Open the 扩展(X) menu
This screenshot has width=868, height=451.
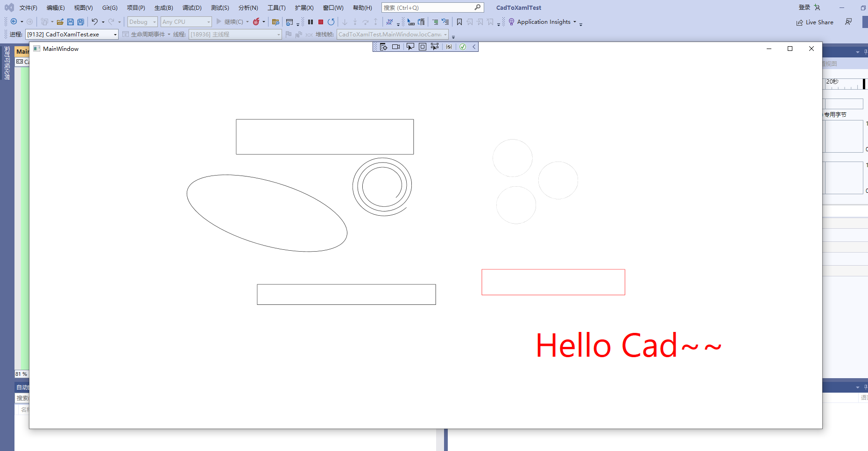(304, 7)
